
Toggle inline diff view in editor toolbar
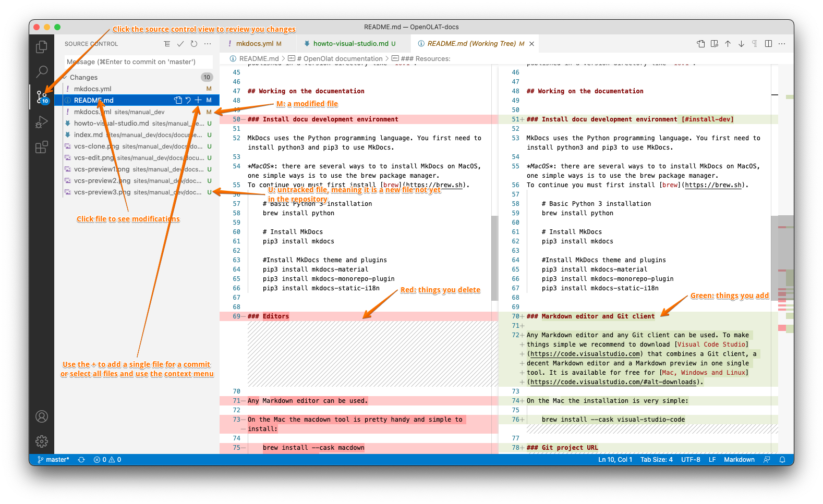(768, 44)
